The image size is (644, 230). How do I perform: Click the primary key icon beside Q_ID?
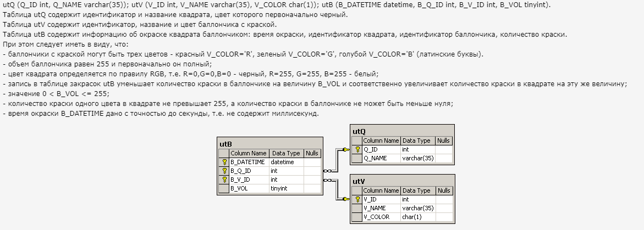coord(357,150)
